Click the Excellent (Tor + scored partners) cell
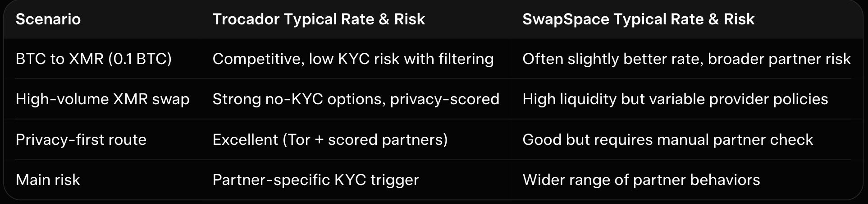This screenshot has height=204, width=868. tap(330, 140)
